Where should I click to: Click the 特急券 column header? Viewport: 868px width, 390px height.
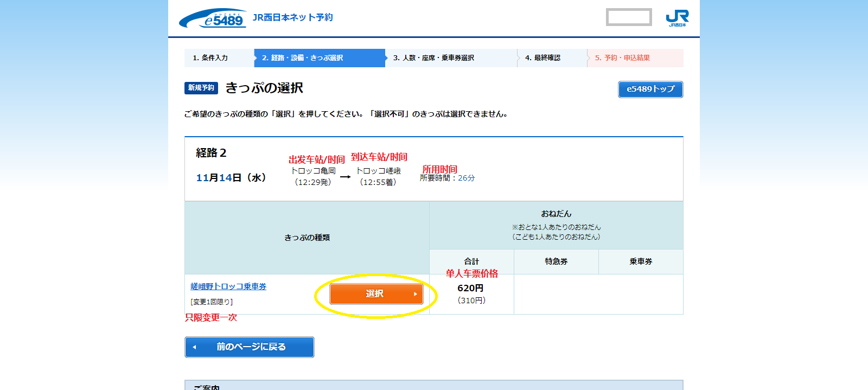(556, 261)
